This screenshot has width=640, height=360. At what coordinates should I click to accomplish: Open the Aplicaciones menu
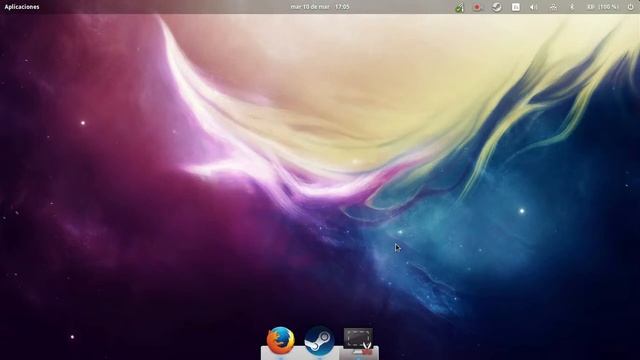coord(22,7)
